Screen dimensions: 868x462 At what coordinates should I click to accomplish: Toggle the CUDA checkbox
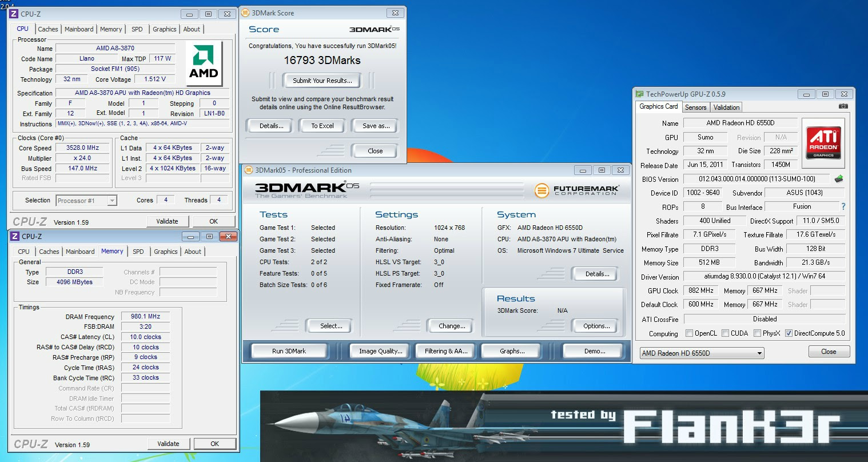[x=725, y=333]
